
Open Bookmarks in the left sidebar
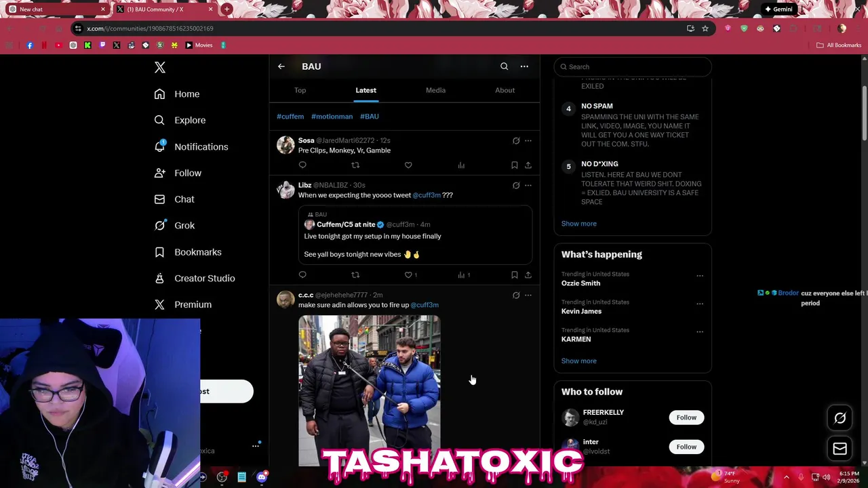(x=188, y=252)
